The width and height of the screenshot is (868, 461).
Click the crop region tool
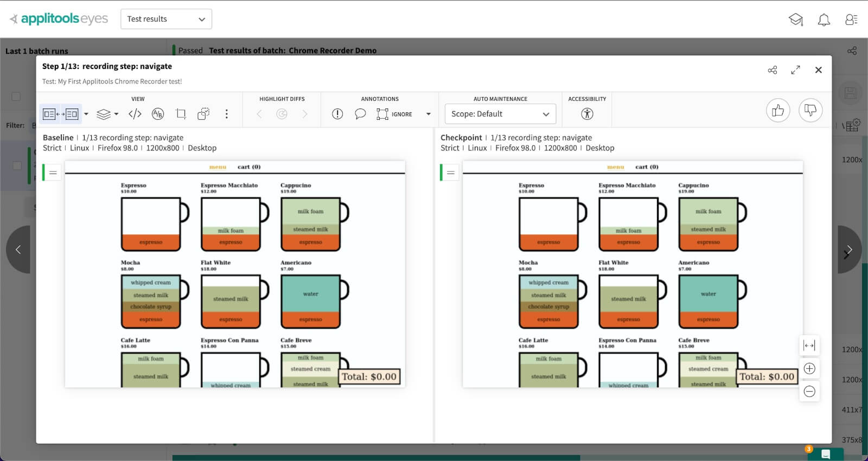point(181,114)
